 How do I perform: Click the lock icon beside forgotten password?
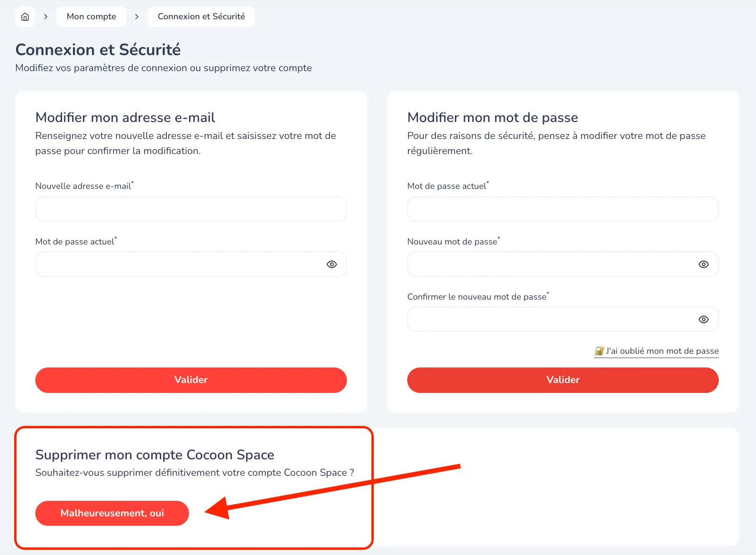[x=599, y=351]
